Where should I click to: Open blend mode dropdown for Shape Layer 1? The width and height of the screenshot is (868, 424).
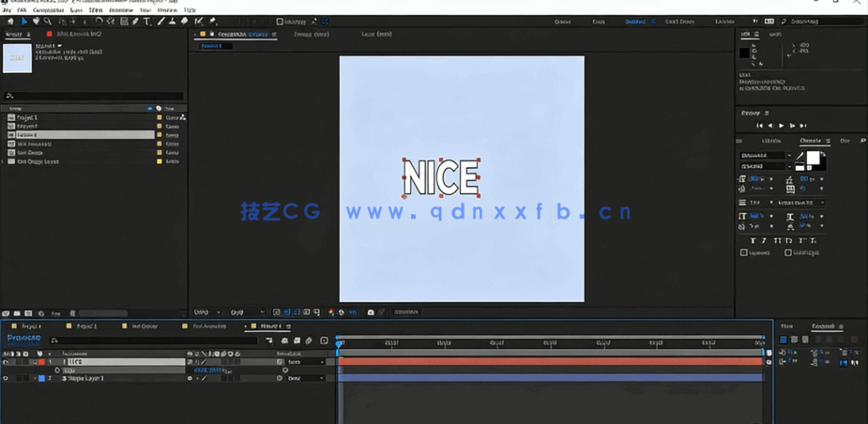(307, 379)
